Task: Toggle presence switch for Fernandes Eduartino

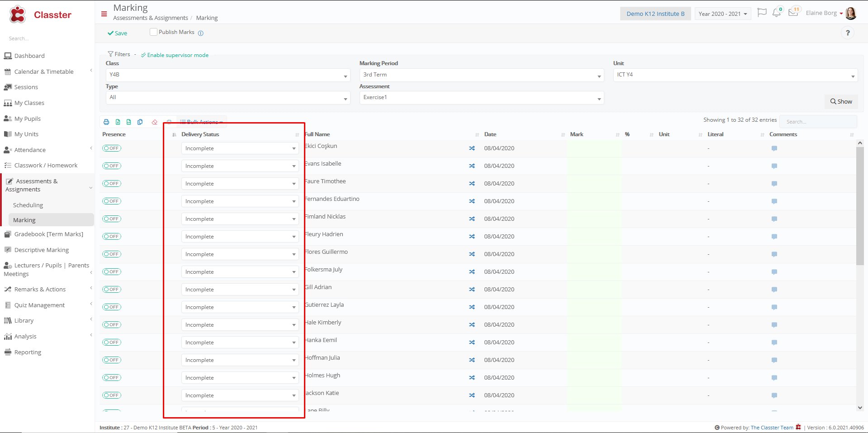Action: click(112, 201)
